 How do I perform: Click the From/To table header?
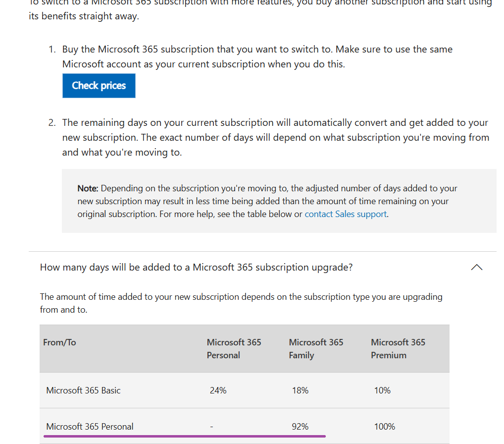(x=59, y=342)
